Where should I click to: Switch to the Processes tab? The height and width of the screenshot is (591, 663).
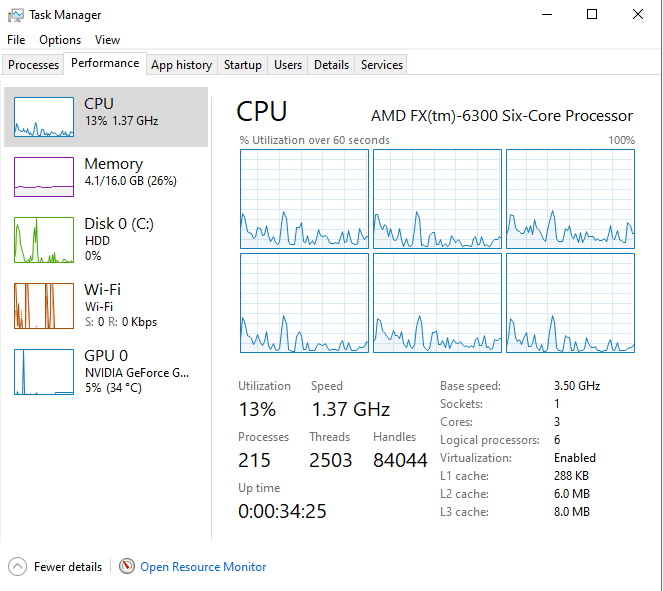(34, 65)
